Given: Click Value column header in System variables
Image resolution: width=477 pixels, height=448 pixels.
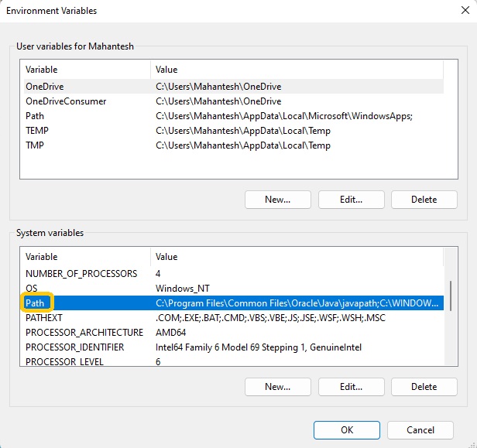Looking at the screenshot, I should click(297, 257).
